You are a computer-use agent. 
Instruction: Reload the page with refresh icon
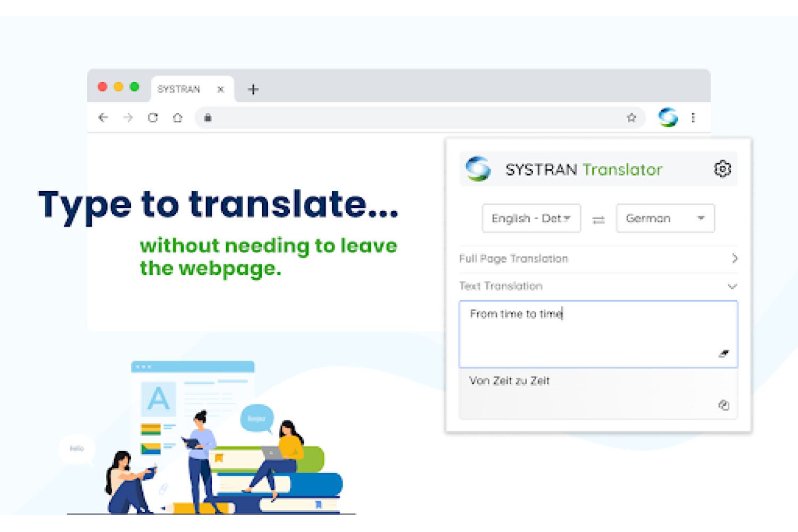pyautogui.click(x=153, y=118)
